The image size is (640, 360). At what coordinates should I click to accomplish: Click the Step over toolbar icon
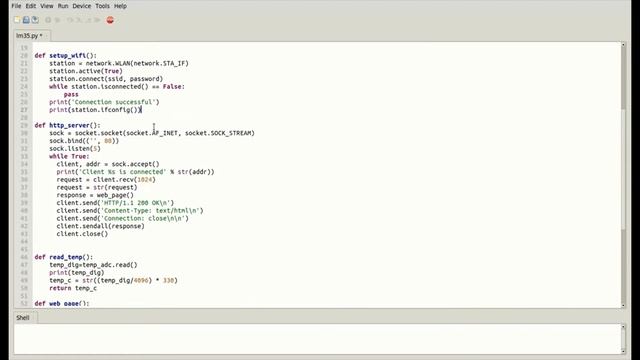click(x=70, y=20)
